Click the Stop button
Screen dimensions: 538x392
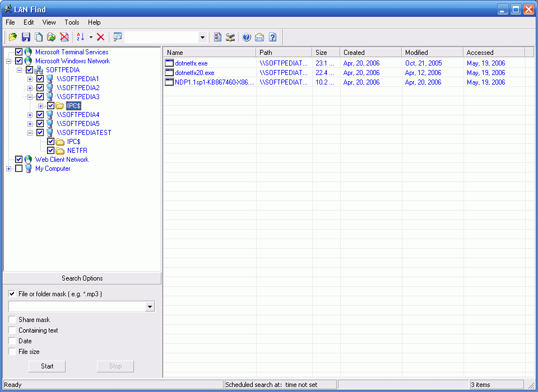pyautogui.click(x=115, y=366)
